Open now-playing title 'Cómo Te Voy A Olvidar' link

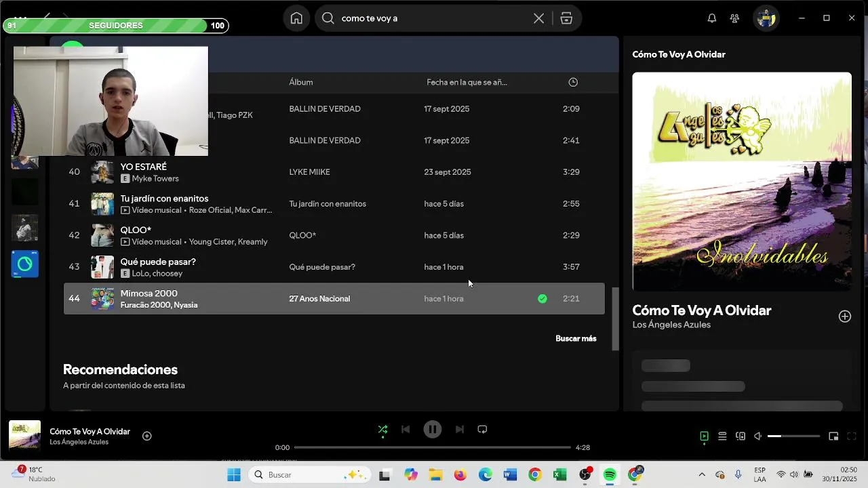pyautogui.click(x=90, y=432)
